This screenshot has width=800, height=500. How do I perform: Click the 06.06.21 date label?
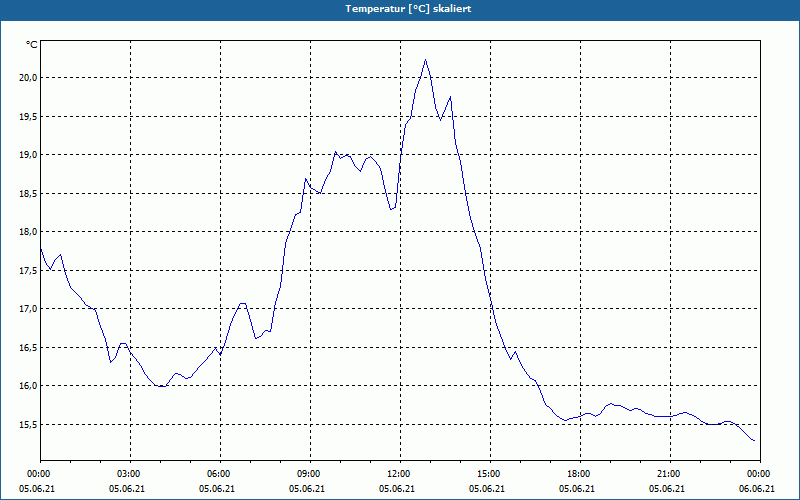(x=757, y=489)
